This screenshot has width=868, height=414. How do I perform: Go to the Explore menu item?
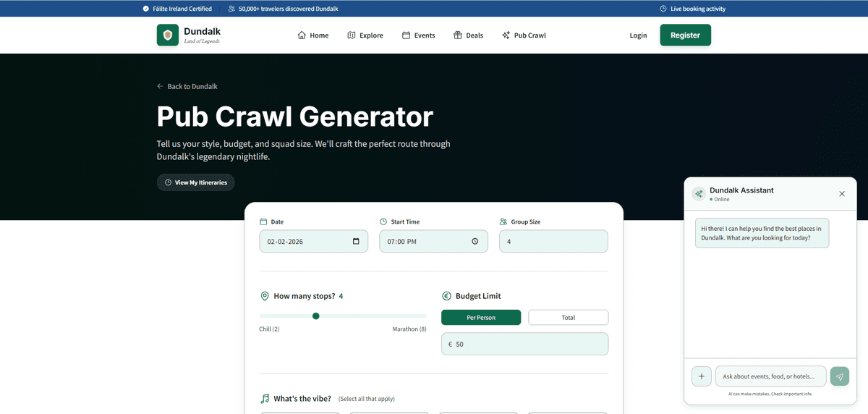tap(365, 35)
